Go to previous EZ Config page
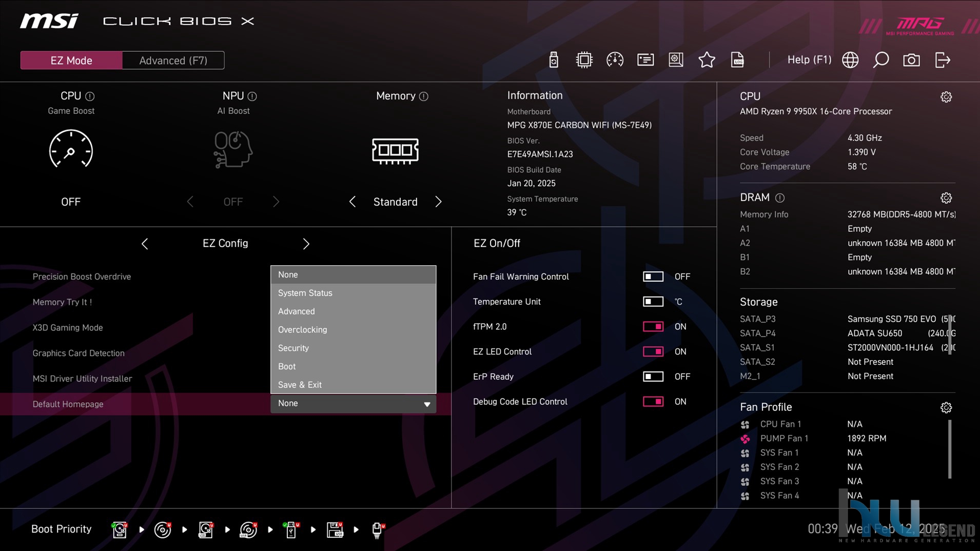The height and width of the screenshot is (551, 980). 145,244
